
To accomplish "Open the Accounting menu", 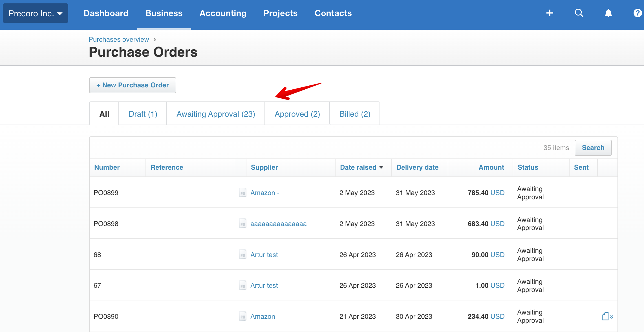I will pos(223,13).
